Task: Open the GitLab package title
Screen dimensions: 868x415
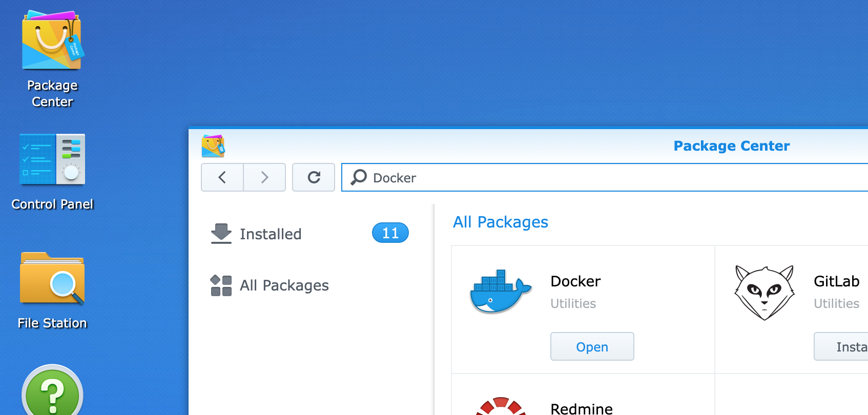Action: coord(837,281)
